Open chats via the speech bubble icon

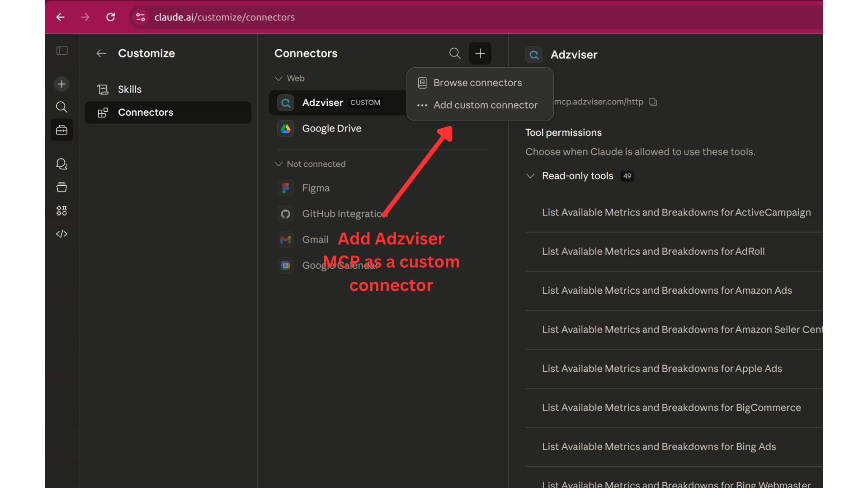tap(61, 164)
